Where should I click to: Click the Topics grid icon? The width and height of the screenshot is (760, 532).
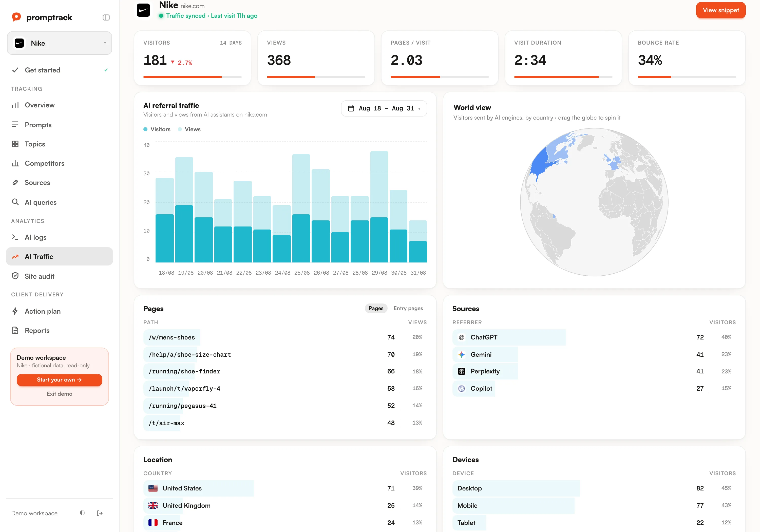(x=15, y=144)
